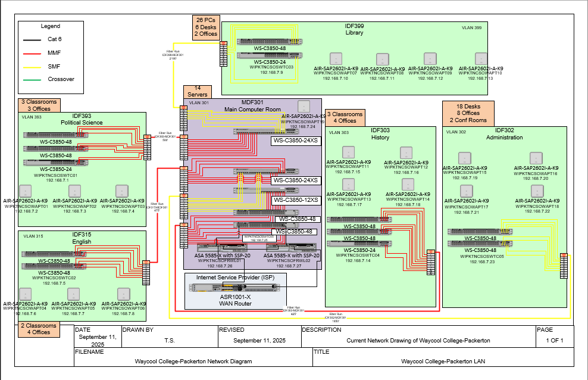Click the Library patch panel icon
The image size is (588, 380).
pos(224,54)
